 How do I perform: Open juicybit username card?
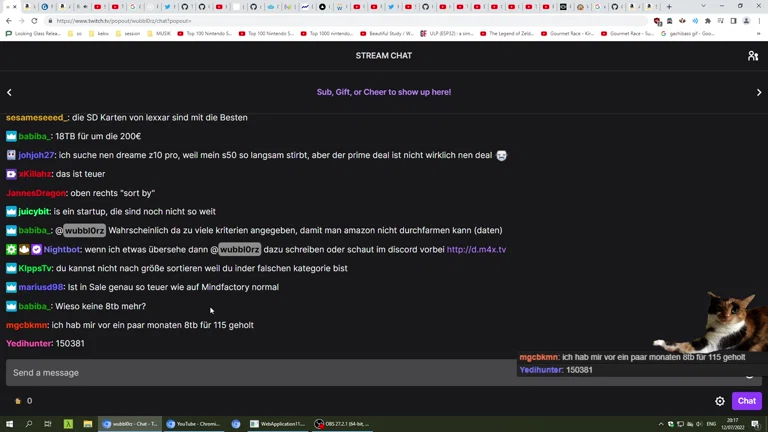(34, 212)
